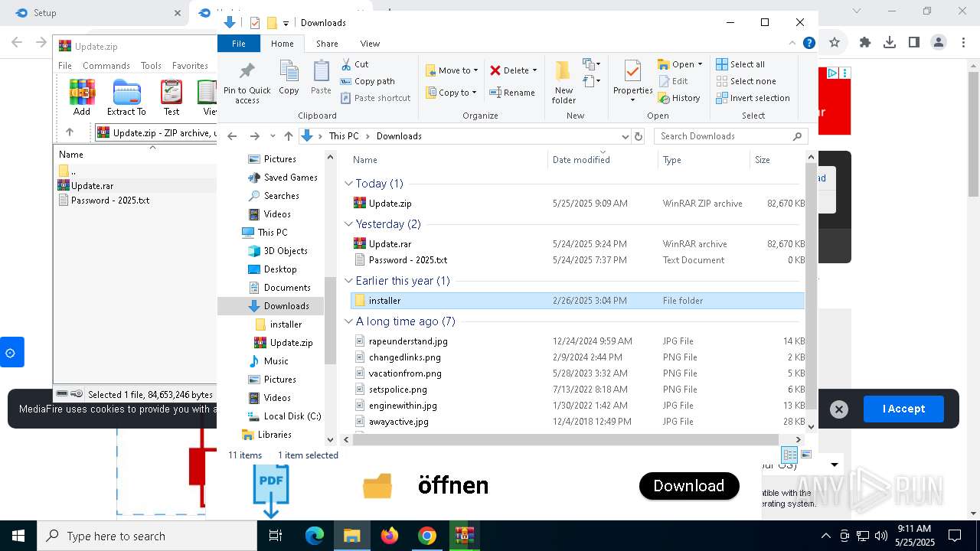This screenshot has height=551, width=980.
Task: Click the Explorer help question icon
Action: pyautogui.click(x=808, y=44)
